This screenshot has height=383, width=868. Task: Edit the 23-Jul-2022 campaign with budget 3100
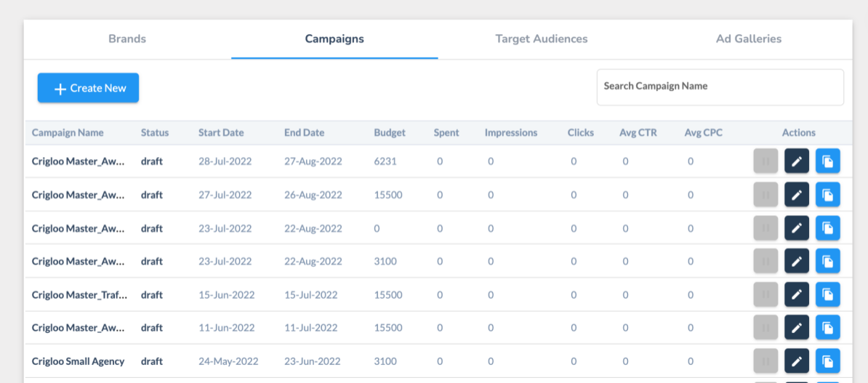click(x=797, y=261)
